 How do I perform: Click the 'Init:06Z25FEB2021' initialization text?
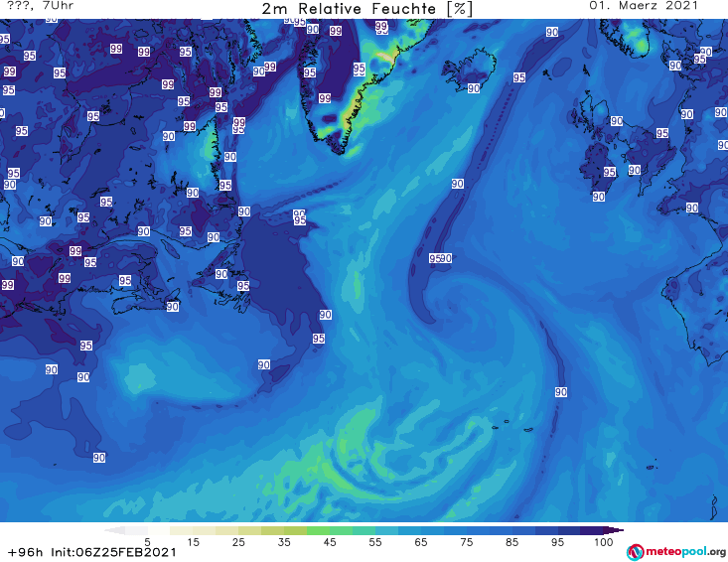point(114,552)
